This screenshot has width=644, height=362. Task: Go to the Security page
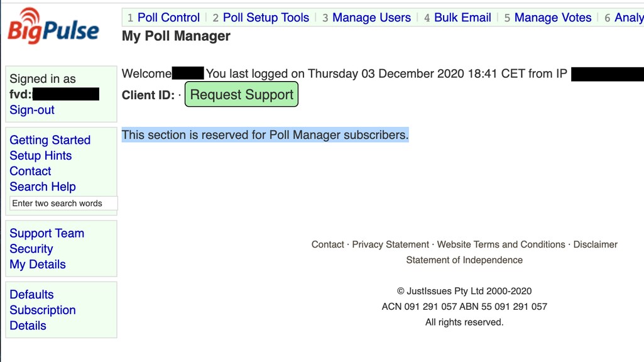coord(31,249)
